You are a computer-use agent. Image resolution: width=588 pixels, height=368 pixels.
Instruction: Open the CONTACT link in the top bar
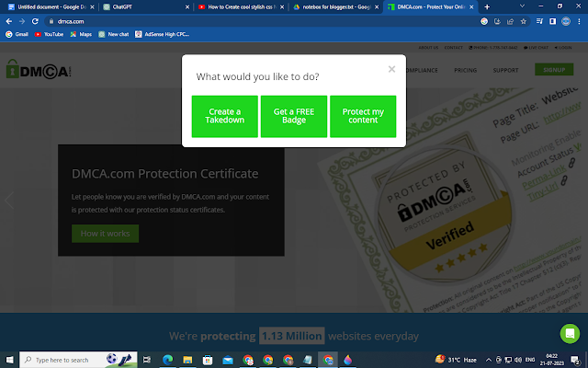pyautogui.click(x=453, y=48)
